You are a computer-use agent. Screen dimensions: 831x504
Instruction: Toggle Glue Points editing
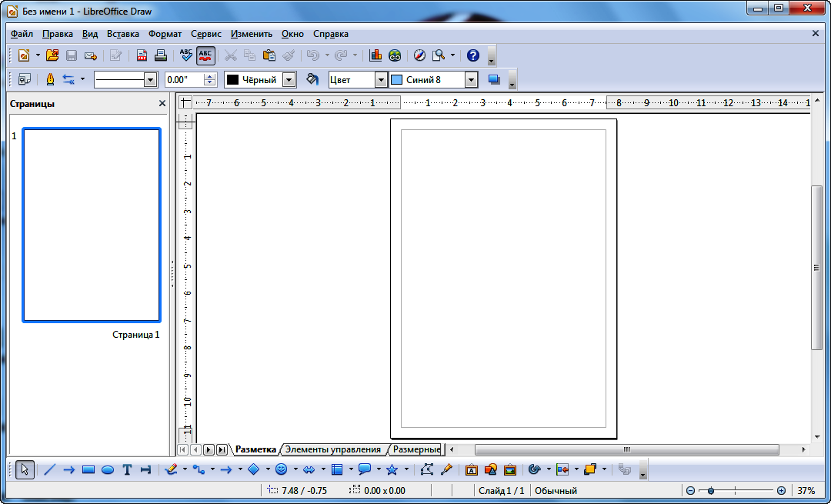coord(446,469)
